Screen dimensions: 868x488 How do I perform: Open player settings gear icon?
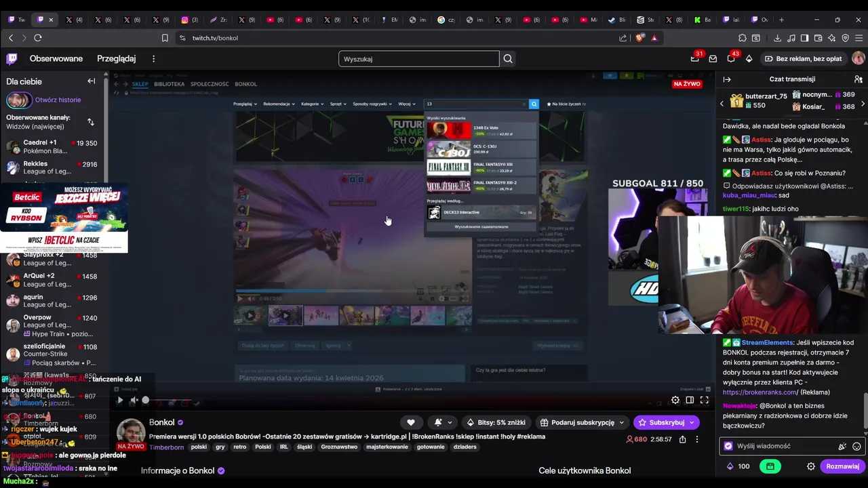pyautogui.click(x=675, y=400)
